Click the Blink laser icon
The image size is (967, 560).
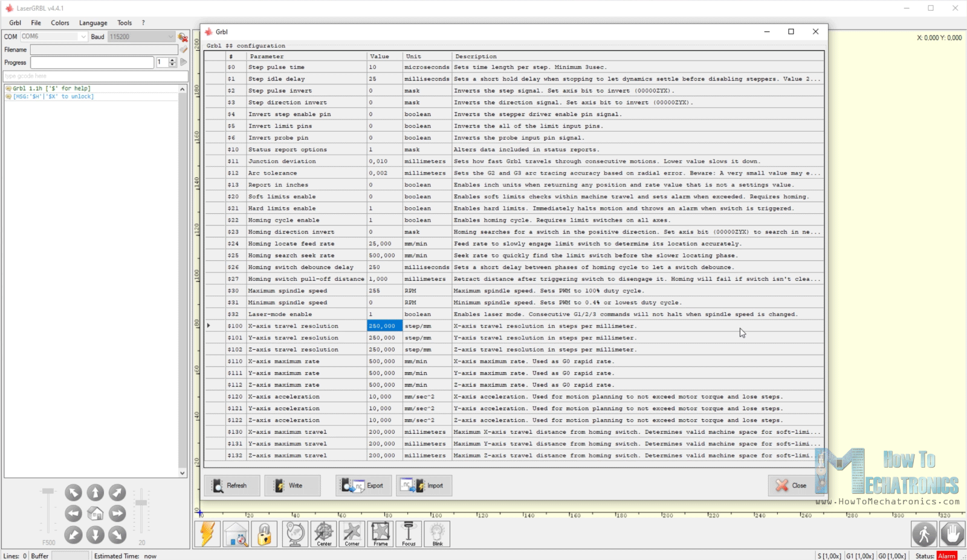click(438, 533)
